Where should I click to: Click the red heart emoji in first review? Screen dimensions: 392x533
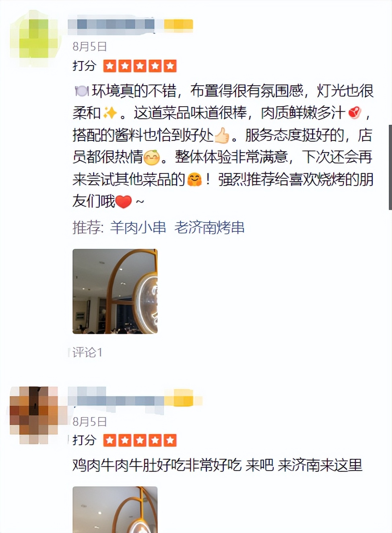click(x=124, y=201)
